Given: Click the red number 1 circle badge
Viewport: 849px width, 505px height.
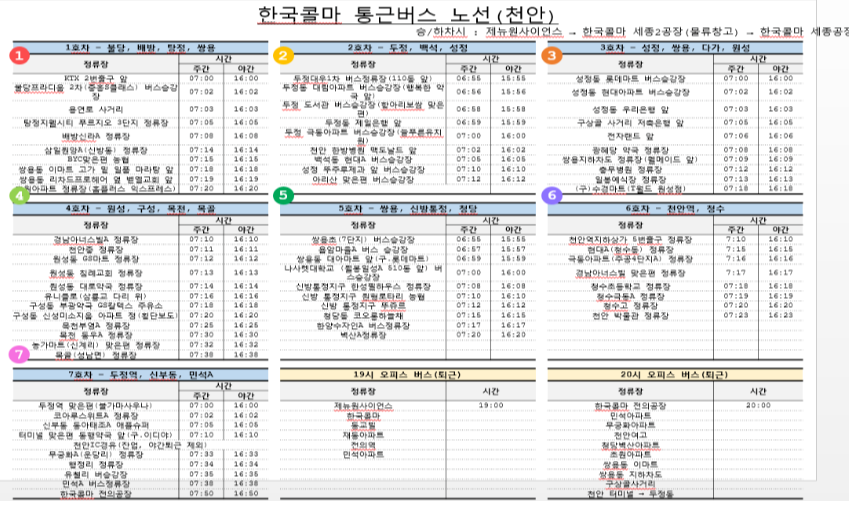Looking at the screenshot, I should pyautogui.click(x=19, y=55).
